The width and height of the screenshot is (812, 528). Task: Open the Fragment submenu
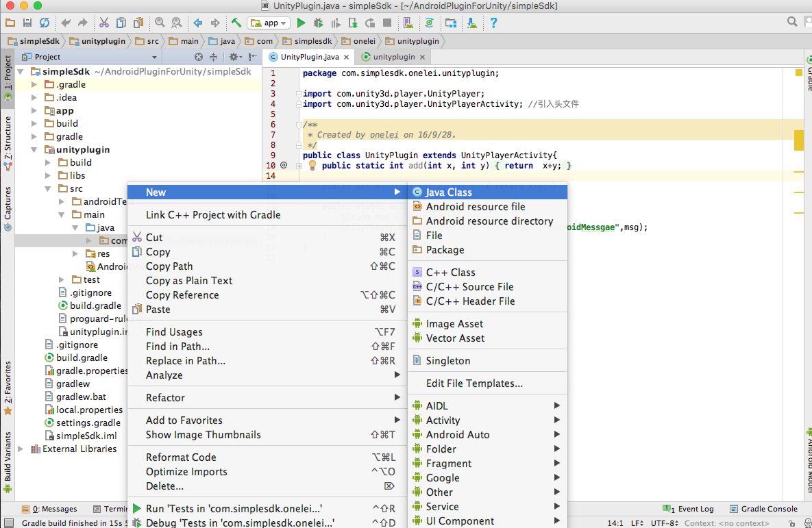487,464
